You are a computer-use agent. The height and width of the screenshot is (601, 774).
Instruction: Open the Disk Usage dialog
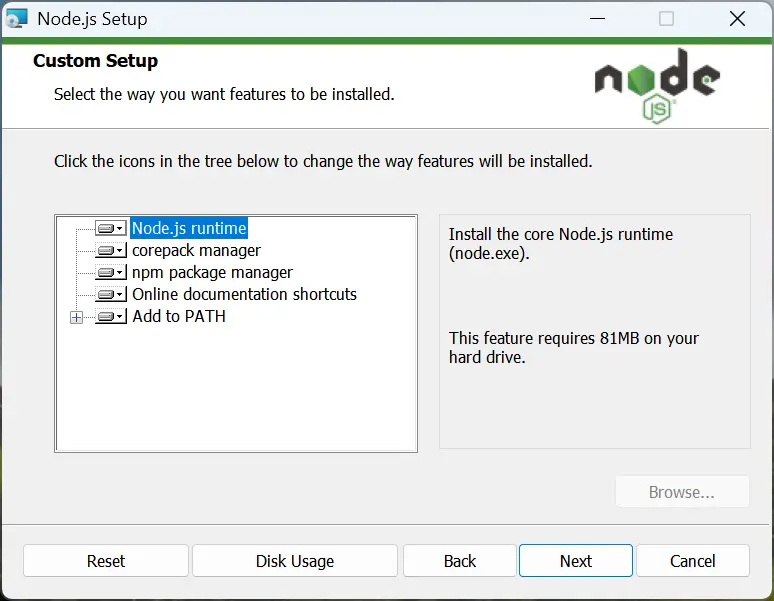(x=295, y=561)
